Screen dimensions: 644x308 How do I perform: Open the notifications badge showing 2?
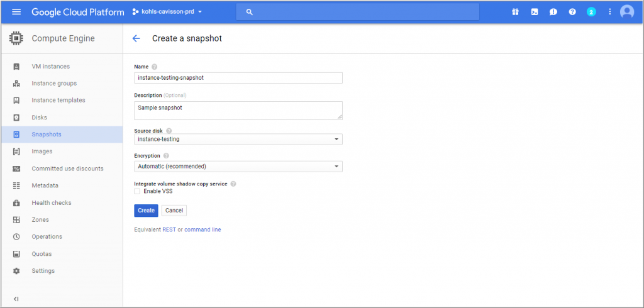(591, 12)
